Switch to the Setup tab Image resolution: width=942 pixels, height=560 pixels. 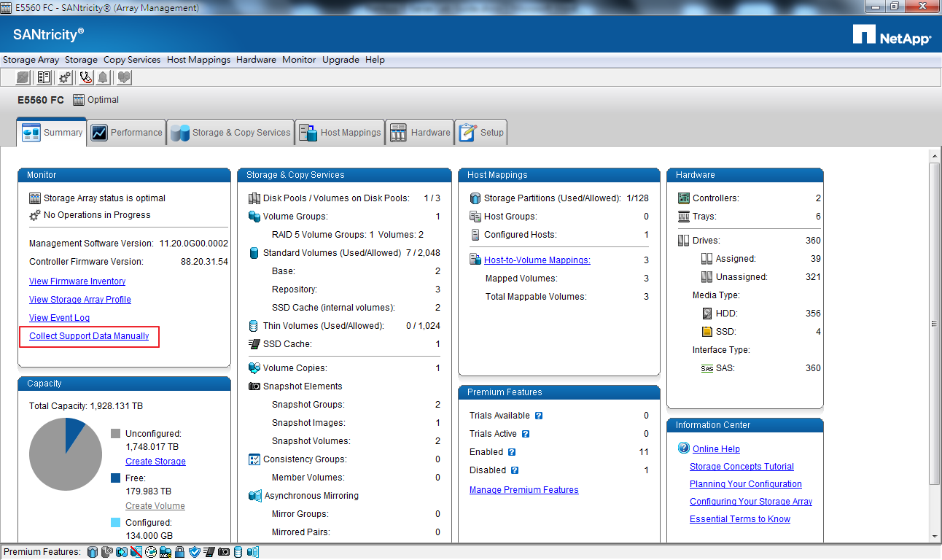click(480, 133)
